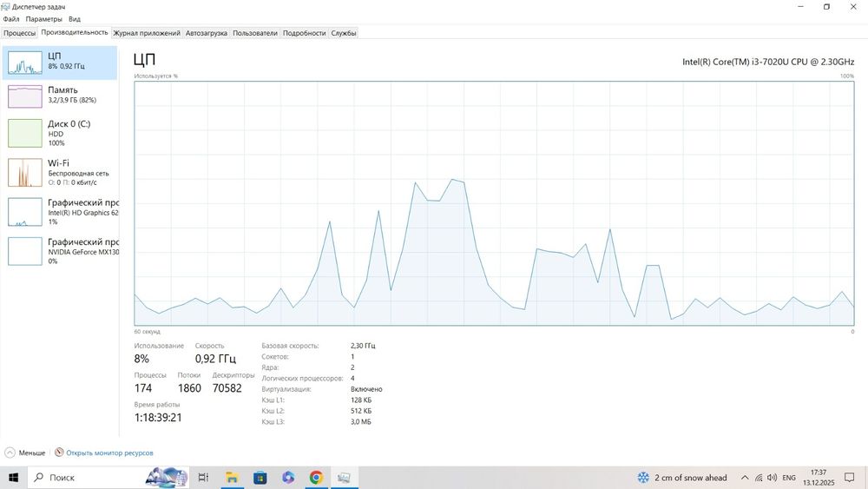This screenshot has height=489, width=868.
Task: Click the 512 КБ L2 cache value
Action: [x=361, y=411]
